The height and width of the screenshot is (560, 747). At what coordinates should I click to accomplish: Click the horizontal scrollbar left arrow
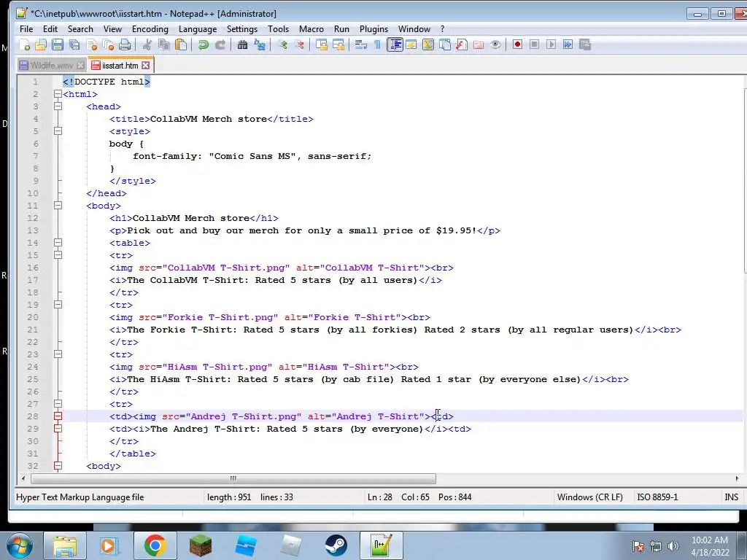(x=23, y=478)
